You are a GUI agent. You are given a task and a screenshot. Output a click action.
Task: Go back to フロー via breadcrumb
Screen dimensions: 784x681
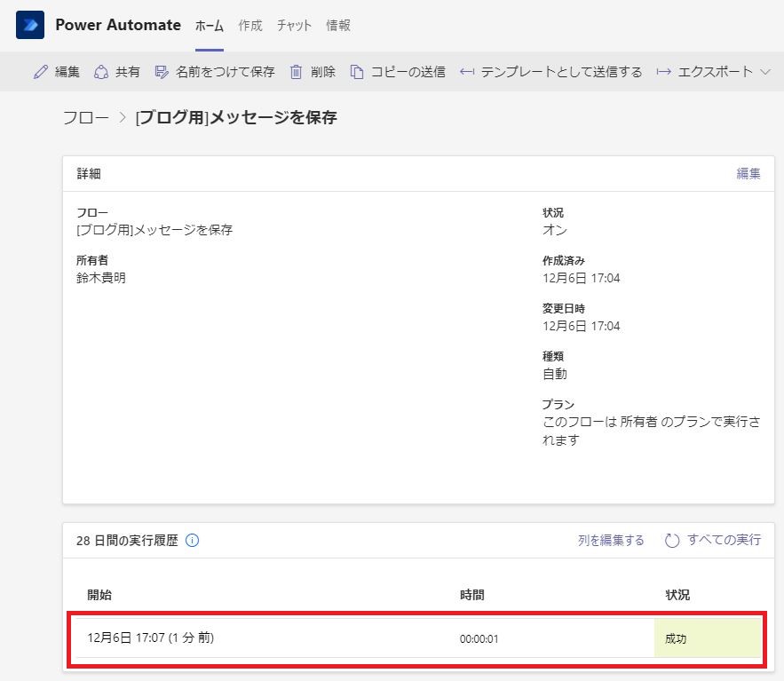click(86, 117)
